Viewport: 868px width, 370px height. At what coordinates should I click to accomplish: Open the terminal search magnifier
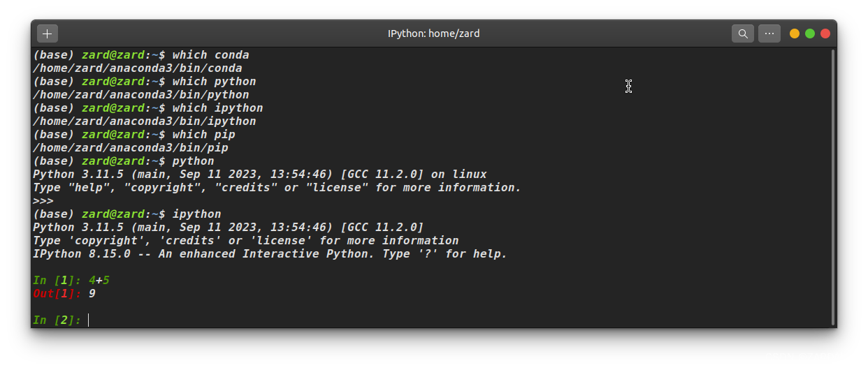coord(742,34)
